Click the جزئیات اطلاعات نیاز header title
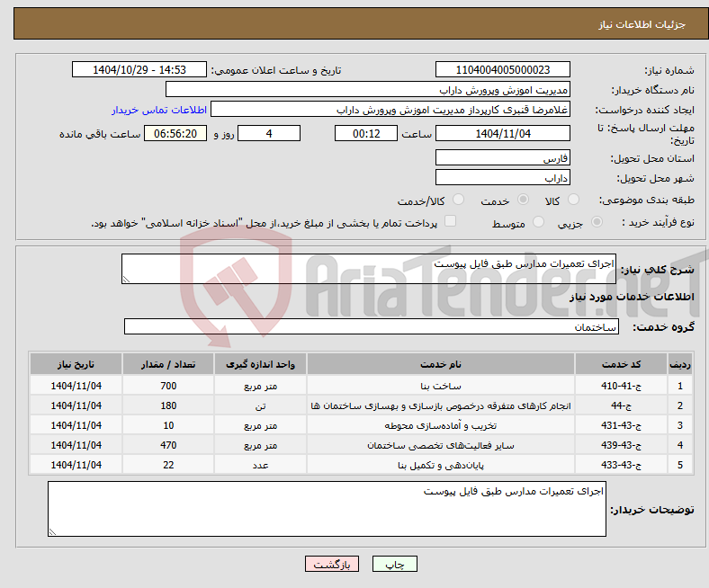Viewport: 709px width, 588px height. click(x=642, y=24)
